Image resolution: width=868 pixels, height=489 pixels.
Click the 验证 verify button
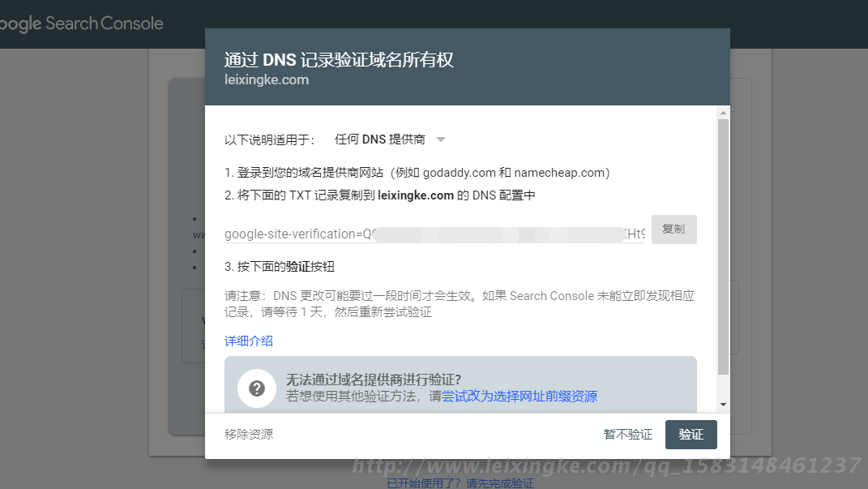pyautogui.click(x=691, y=435)
